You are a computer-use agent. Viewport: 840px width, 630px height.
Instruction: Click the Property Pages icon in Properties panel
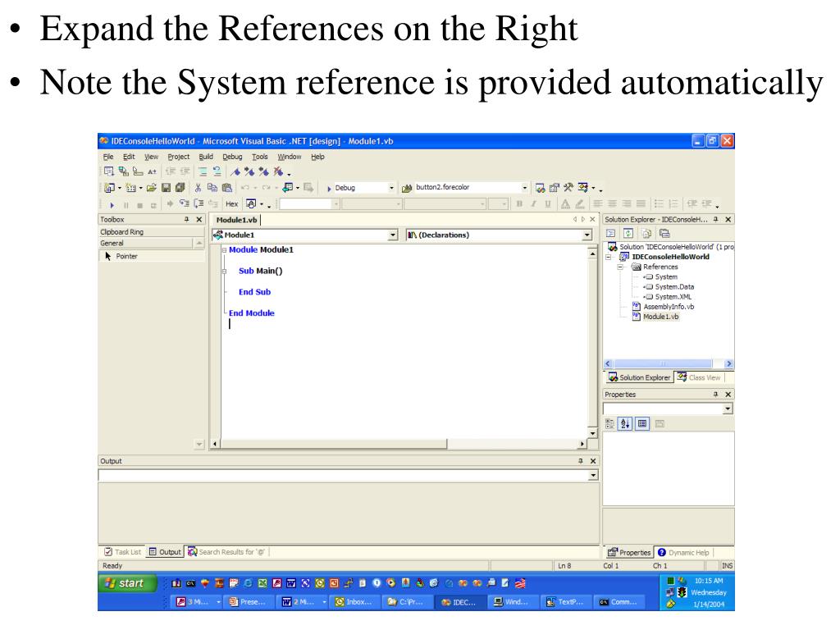660,424
